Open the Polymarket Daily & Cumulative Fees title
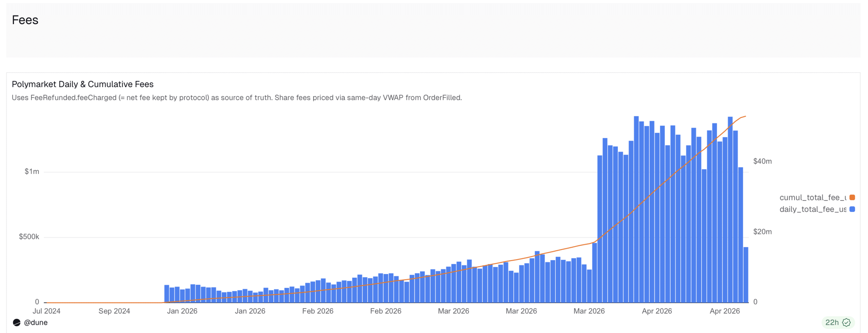The width and height of the screenshot is (868, 333). (x=83, y=84)
